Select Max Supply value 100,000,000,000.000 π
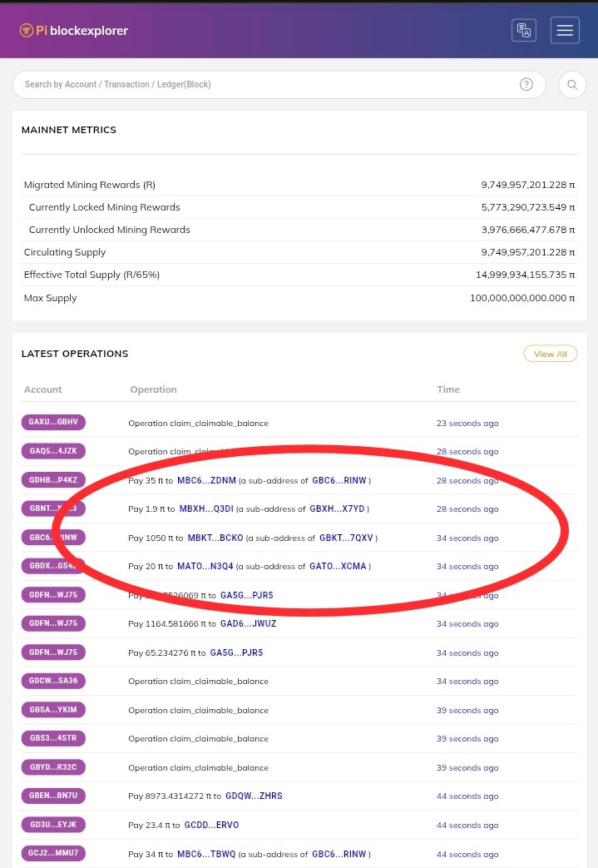Screen dimensions: 598x868 tap(522, 298)
